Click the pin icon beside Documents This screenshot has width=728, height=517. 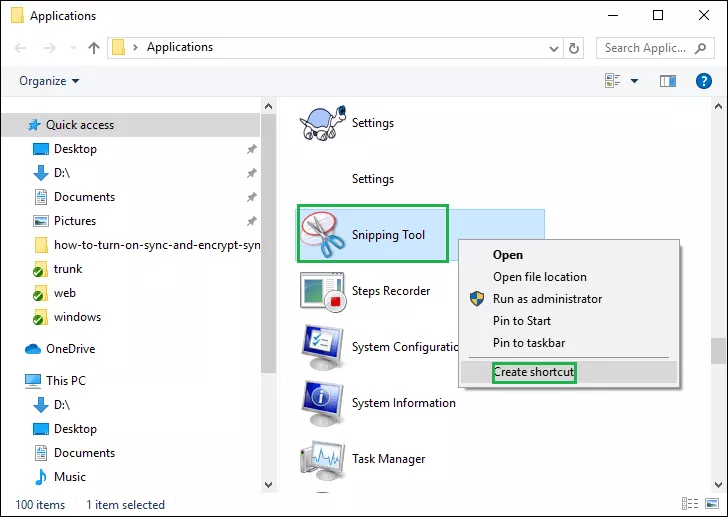tap(251, 197)
